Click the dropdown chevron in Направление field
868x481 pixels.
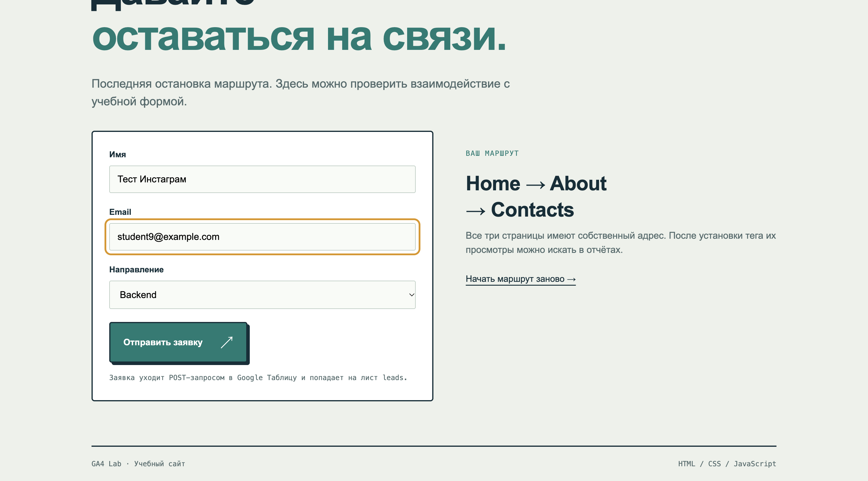click(x=412, y=295)
